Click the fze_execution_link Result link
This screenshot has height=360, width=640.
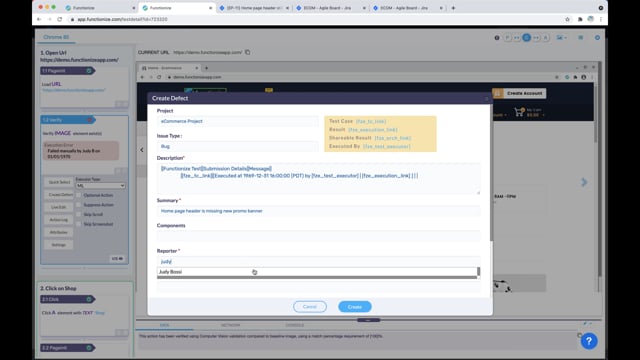373,130
